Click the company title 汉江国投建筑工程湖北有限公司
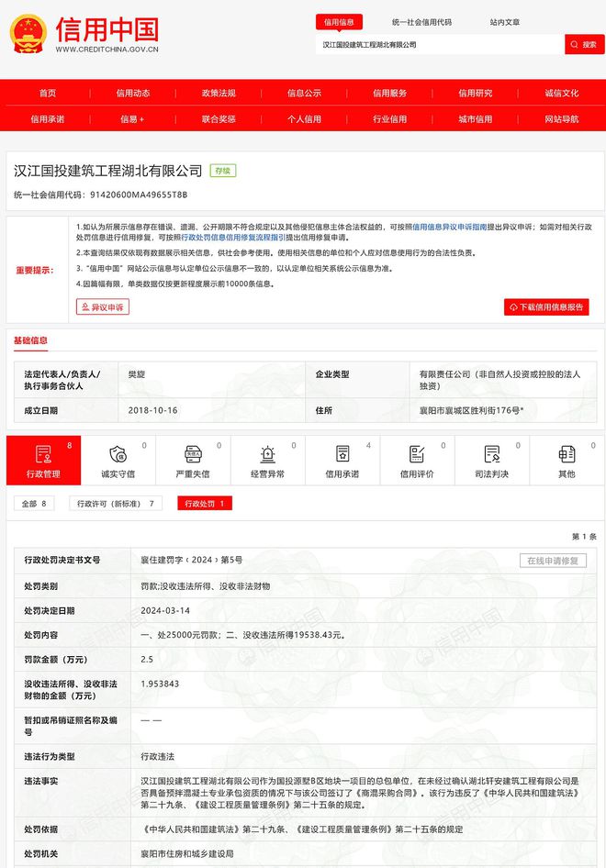Screen dimensions: 606x868 108,171
